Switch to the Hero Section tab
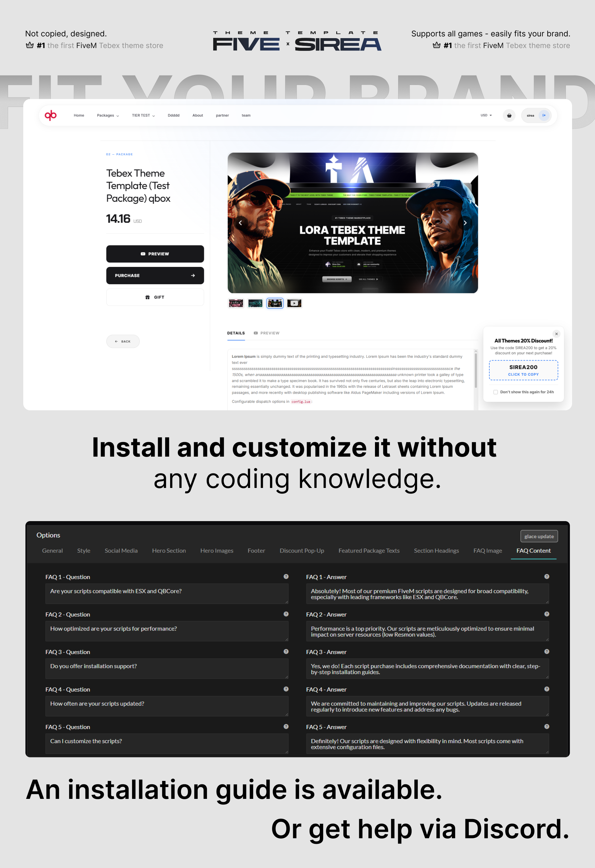 pos(169,551)
